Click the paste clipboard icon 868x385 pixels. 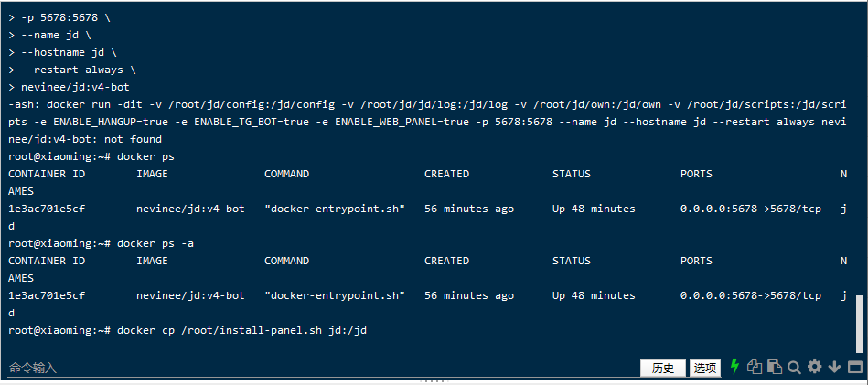[774, 367]
